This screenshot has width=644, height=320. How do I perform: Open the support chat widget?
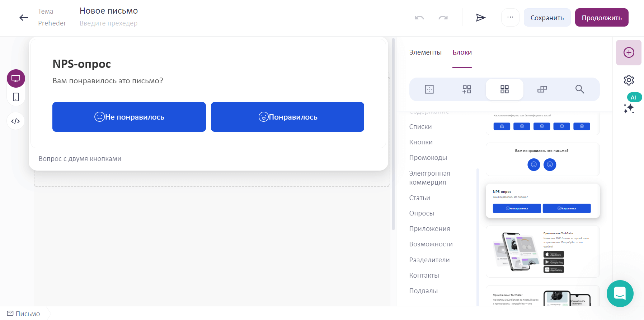(x=620, y=293)
